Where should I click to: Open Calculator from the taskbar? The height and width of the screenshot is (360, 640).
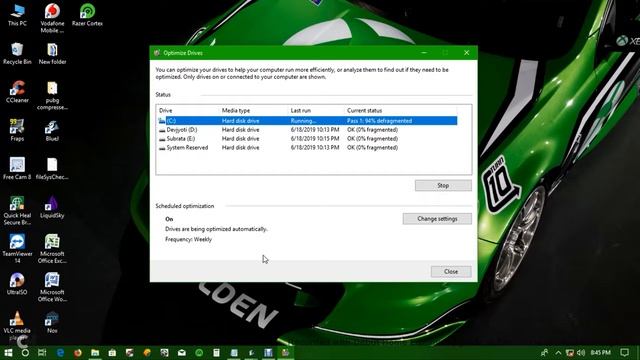click(x=216, y=353)
